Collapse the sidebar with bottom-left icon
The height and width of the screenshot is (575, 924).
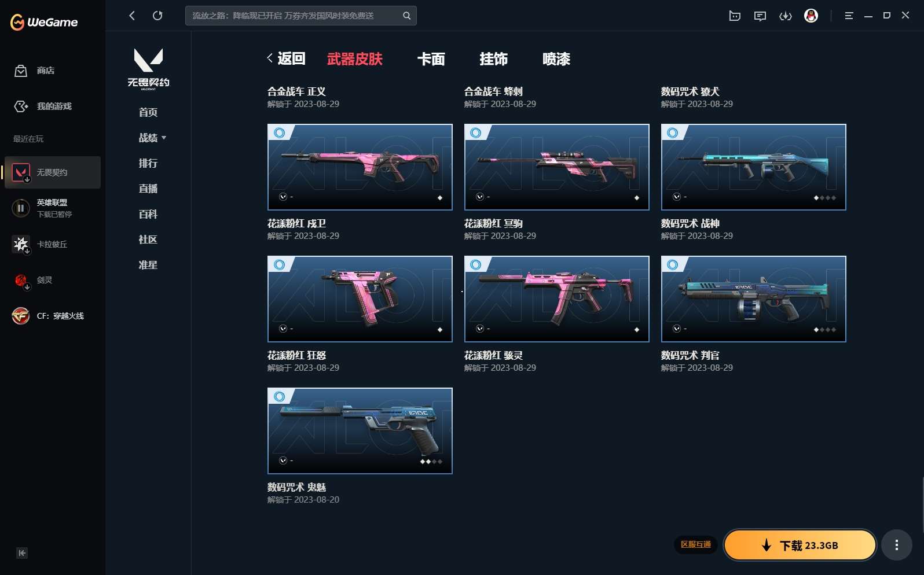[22, 553]
